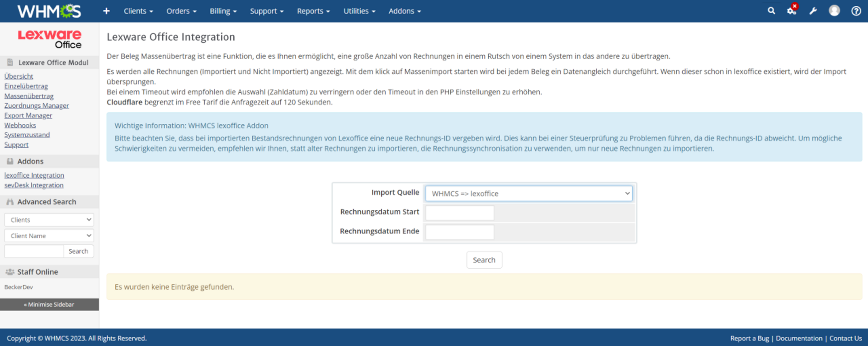Expand the Import Quelle dropdown
The height and width of the screenshot is (346, 868).
pos(528,194)
